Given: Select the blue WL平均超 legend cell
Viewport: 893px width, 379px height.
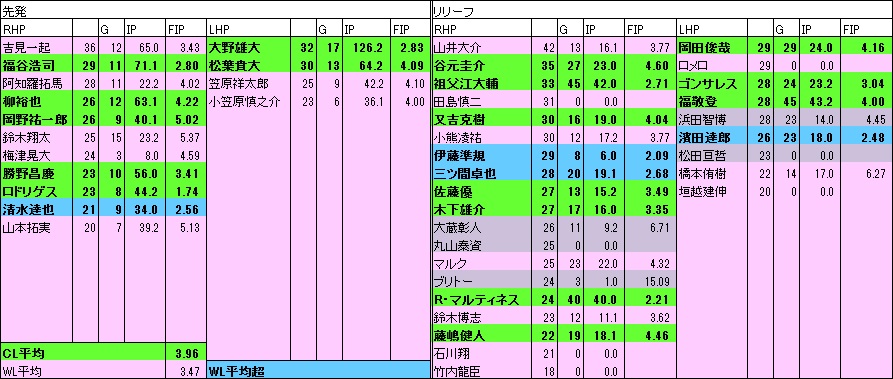Looking at the screenshot, I should [318, 371].
